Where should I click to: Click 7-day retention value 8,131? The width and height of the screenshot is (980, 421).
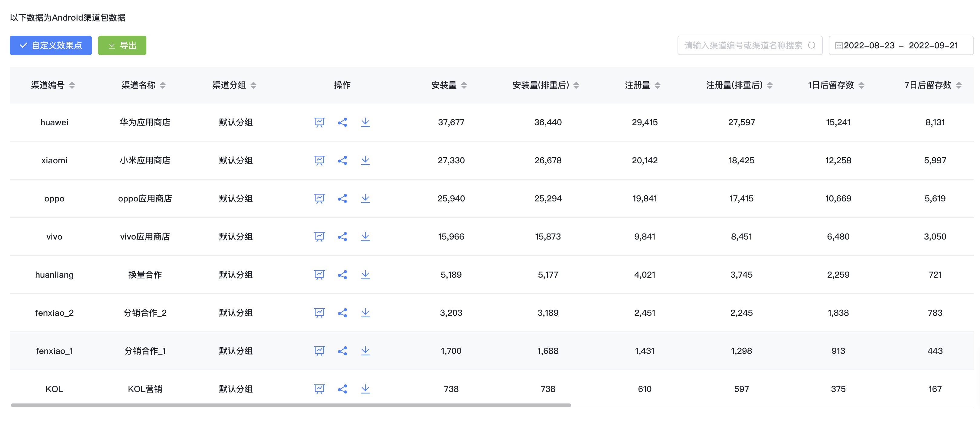coord(935,122)
